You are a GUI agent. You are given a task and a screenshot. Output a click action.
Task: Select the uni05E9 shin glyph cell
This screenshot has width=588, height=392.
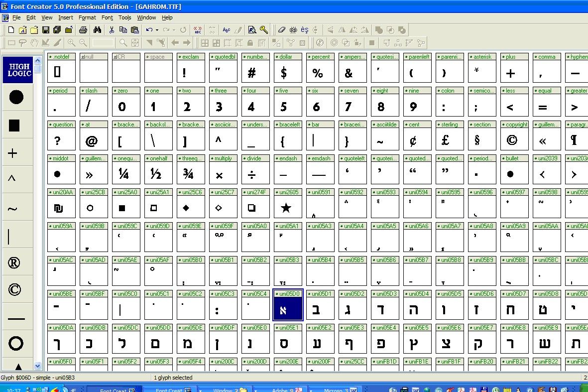547,339
